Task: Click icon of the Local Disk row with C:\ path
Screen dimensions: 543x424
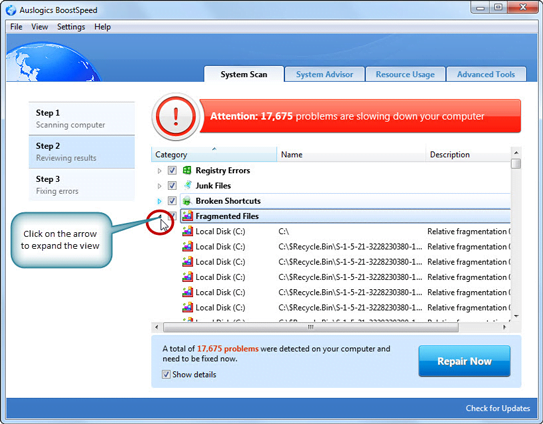Action: point(187,231)
